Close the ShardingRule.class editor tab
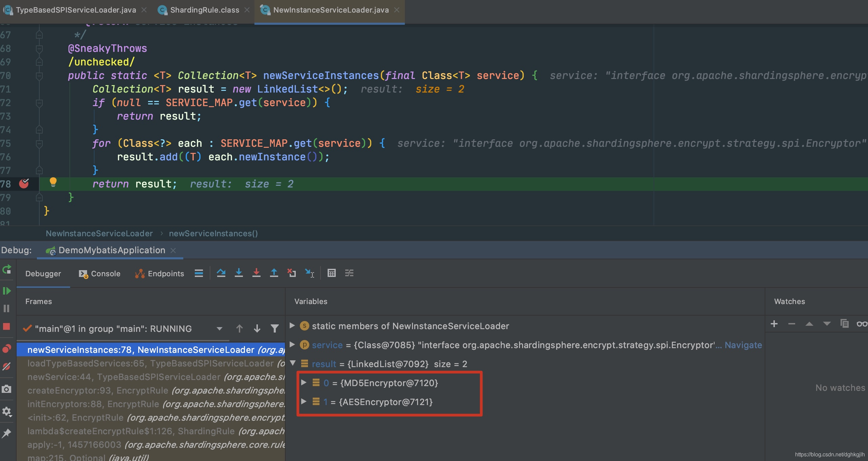This screenshot has width=868, height=461. tap(247, 10)
